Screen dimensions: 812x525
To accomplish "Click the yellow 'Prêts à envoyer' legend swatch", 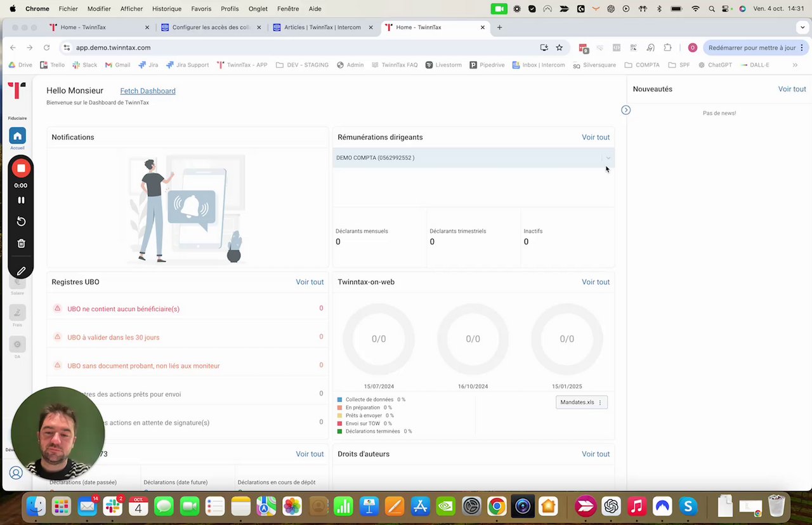I will pos(340,416).
